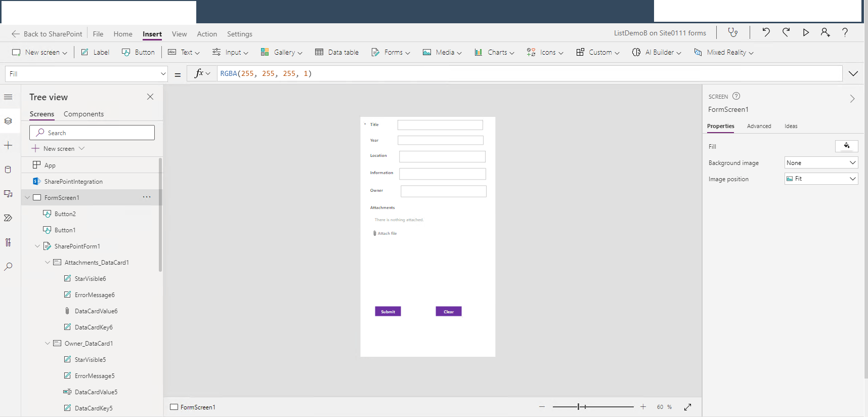Collapse the SharePointForm1 node
Image resolution: width=868 pixels, height=417 pixels.
pyautogui.click(x=37, y=246)
